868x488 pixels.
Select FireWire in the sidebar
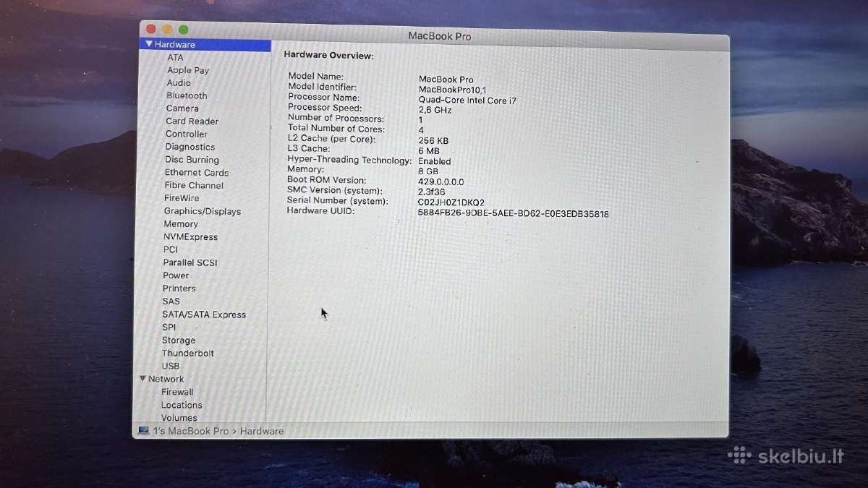coord(182,198)
